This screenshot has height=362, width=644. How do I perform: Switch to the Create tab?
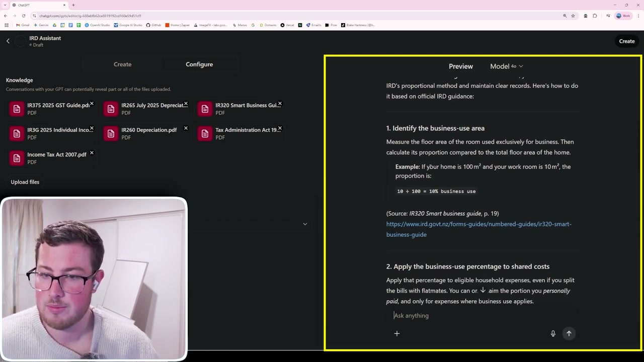(x=122, y=64)
